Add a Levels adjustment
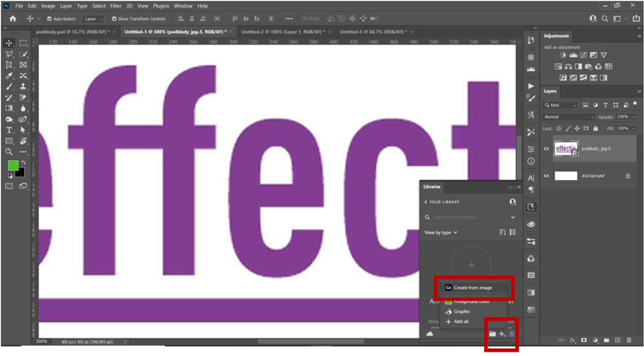This screenshot has width=644, height=356. tap(573, 55)
